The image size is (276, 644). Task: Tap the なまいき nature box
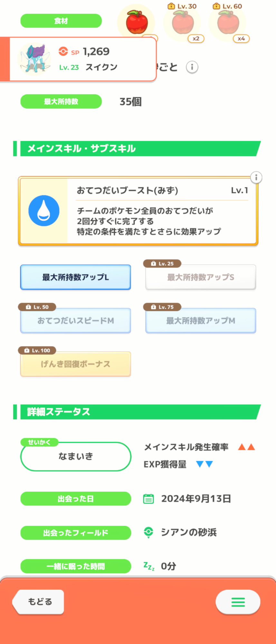pos(76,456)
